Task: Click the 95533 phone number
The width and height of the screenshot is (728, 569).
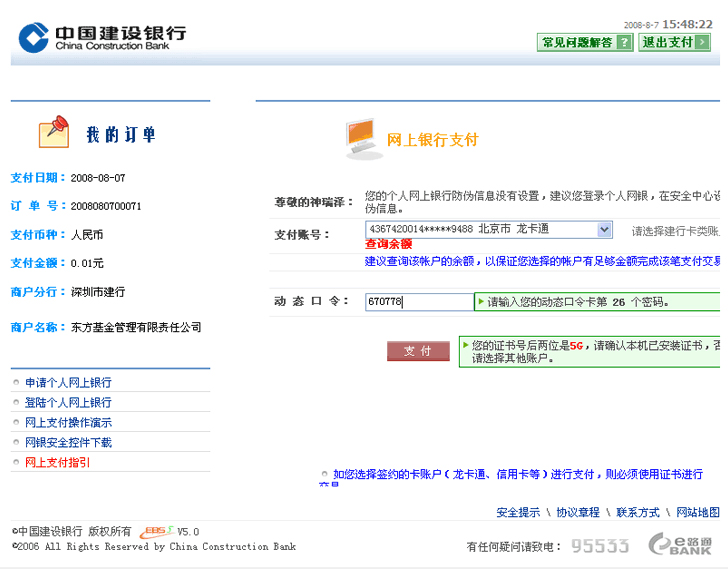Action: pyautogui.click(x=600, y=546)
